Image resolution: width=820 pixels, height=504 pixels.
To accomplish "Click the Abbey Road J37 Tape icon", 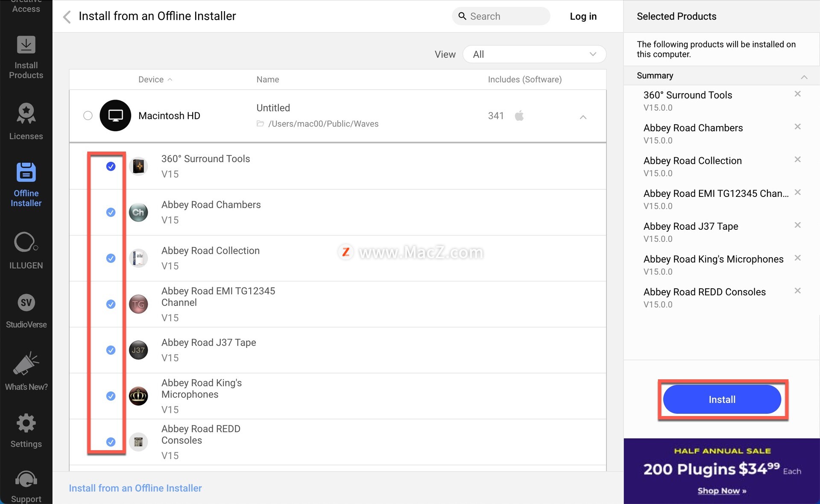I will tap(138, 350).
